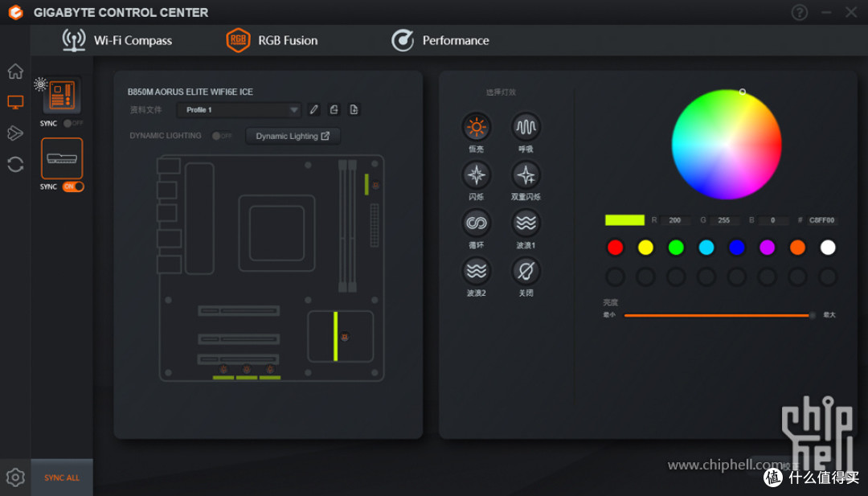The image size is (868, 496).
Task: Select the 呼吸 breathing lighting effect
Action: (x=526, y=127)
